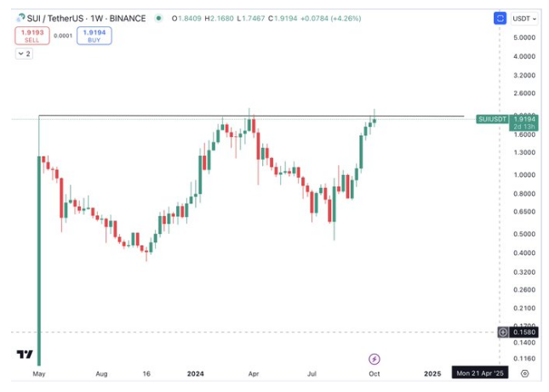Click the BUY button at 1.9194
The image size is (549, 392).
[93, 36]
